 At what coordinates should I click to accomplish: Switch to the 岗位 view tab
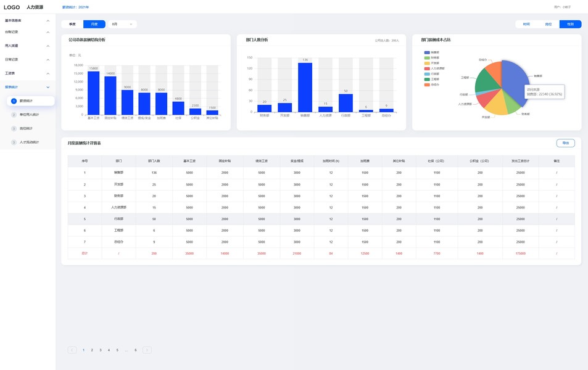click(x=549, y=24)
